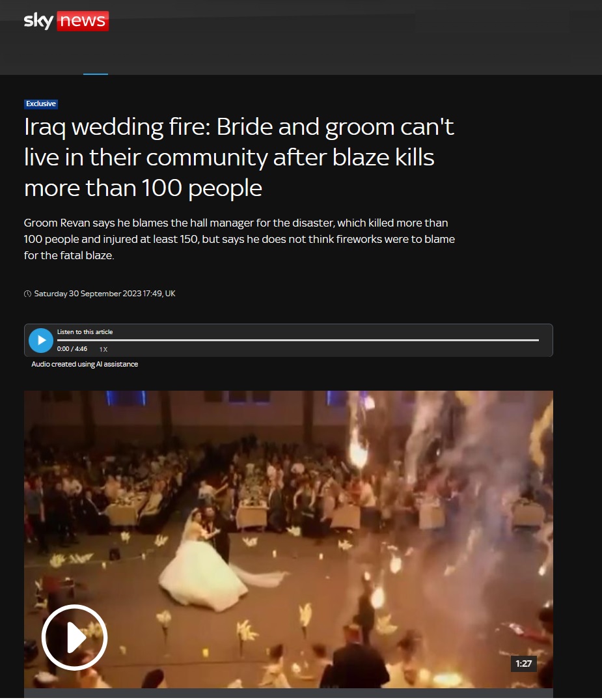
Task: Open the Sky News home logo
Action: (x=66, y=21)
